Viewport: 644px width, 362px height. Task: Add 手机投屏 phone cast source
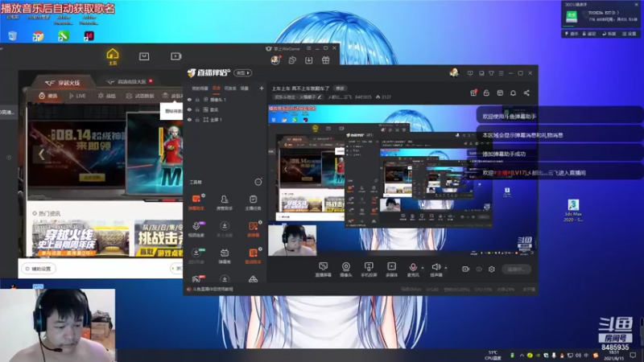click(369, 269)
